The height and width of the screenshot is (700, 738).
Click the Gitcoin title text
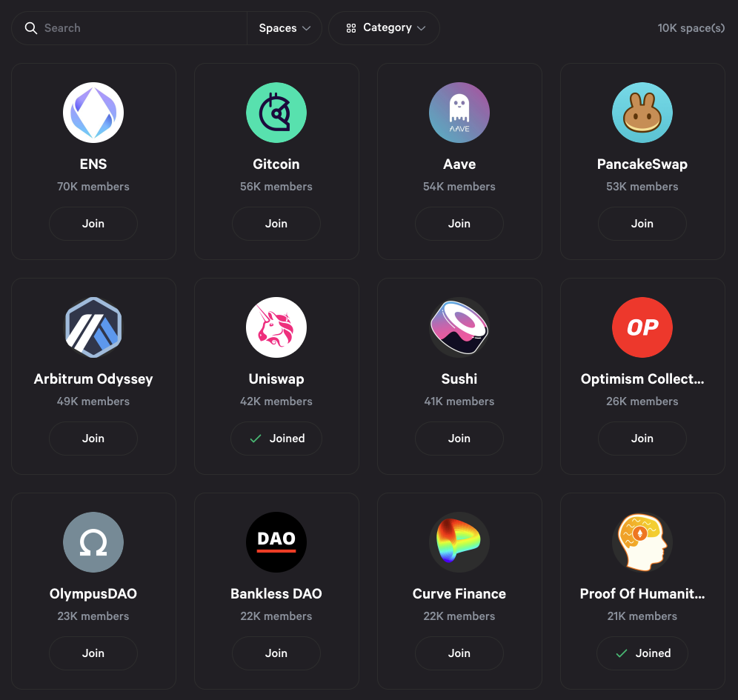point(276,164)
